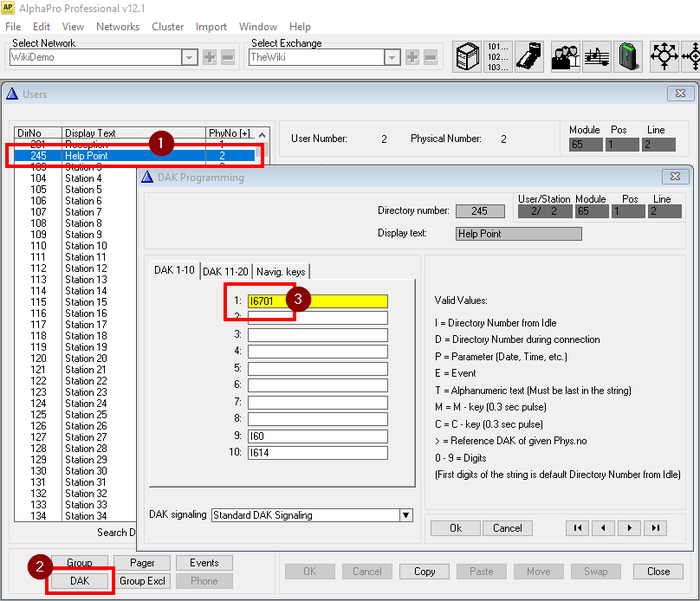
Task: Open the Exchange cabinet toolbar icon
Action: [x=468, y=55]
